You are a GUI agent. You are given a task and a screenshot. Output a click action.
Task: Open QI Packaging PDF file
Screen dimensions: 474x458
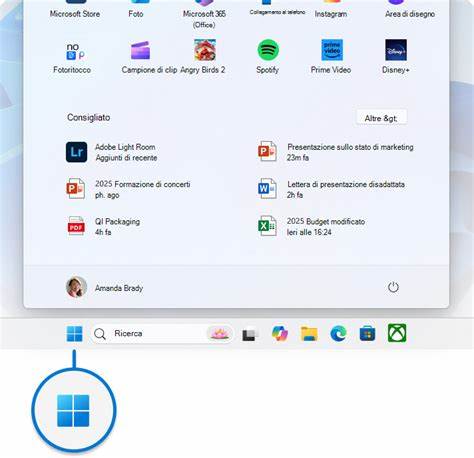(x=103, y=226)
